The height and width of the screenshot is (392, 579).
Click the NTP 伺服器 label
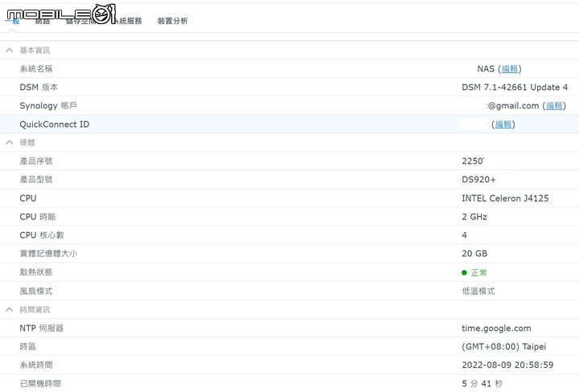coord(41,329)
